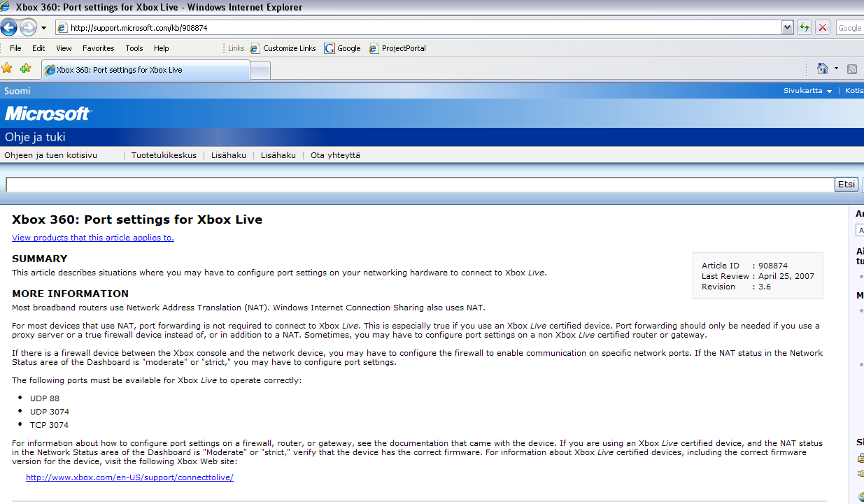Open the Tools menu

(134, 48)
